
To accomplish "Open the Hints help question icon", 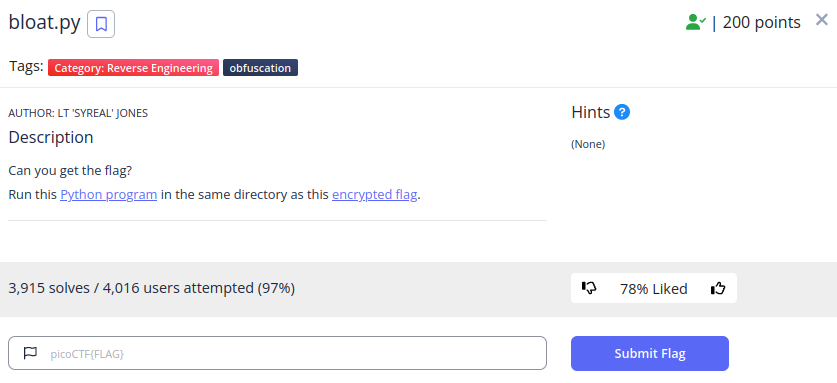I will (622, 112).
